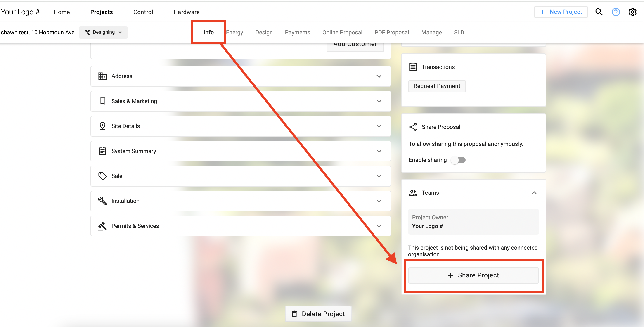Screen dimensions: 644x327
Task: Click the Share Proposal share icon
Action: [x=413, y=127]
